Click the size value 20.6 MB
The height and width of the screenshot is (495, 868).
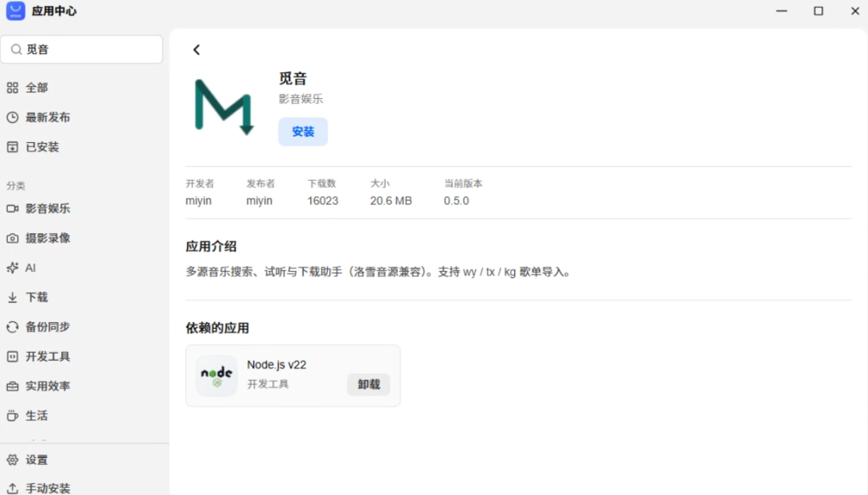click(391, 200)
